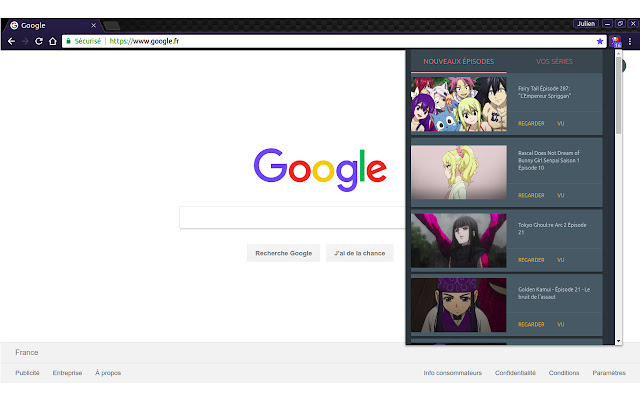Image resolution: width=640 pixels, height=400 pixels.
Task: Click the browser forward arrow
Action: (x=25, y=41)
